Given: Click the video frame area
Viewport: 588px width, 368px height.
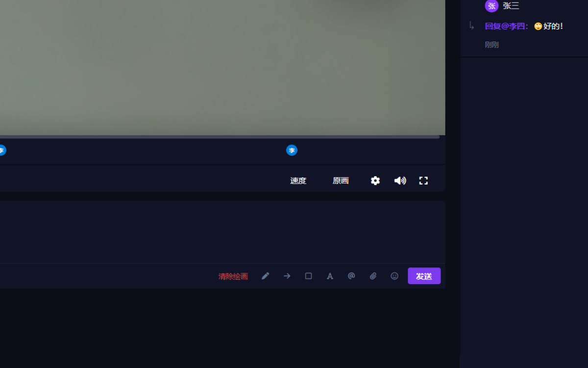Looking at the screenshot, I should 222,67.
